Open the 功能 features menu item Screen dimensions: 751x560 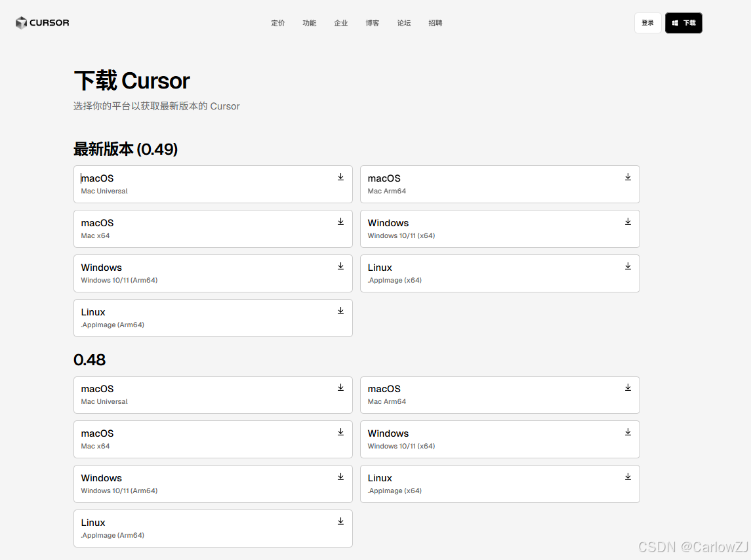[x=310, y=23]
